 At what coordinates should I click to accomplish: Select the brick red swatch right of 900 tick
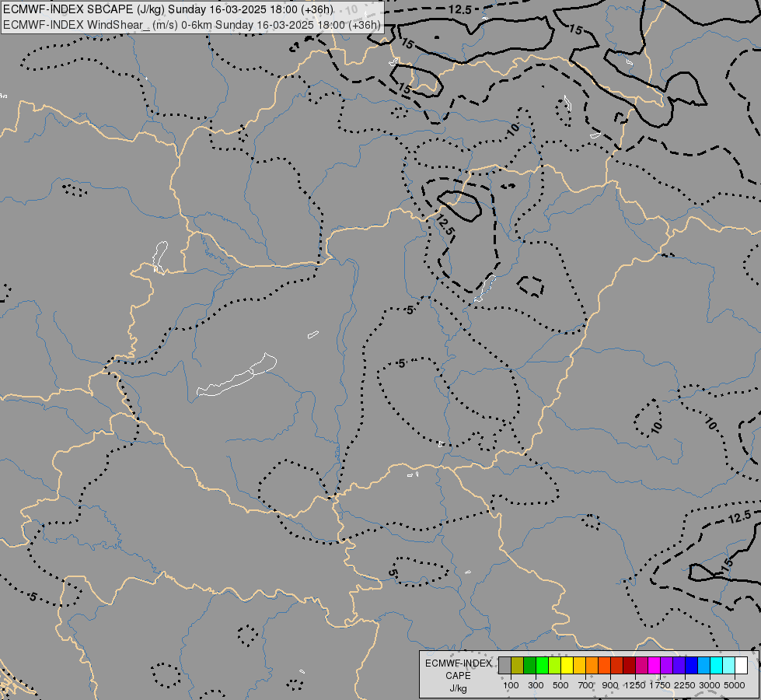tap(617, 665)
